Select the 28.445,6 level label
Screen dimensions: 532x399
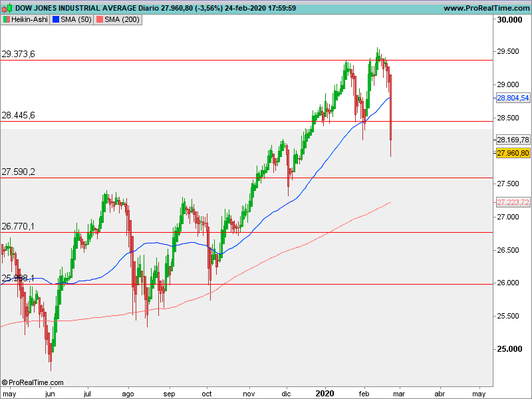pos(19,115)
